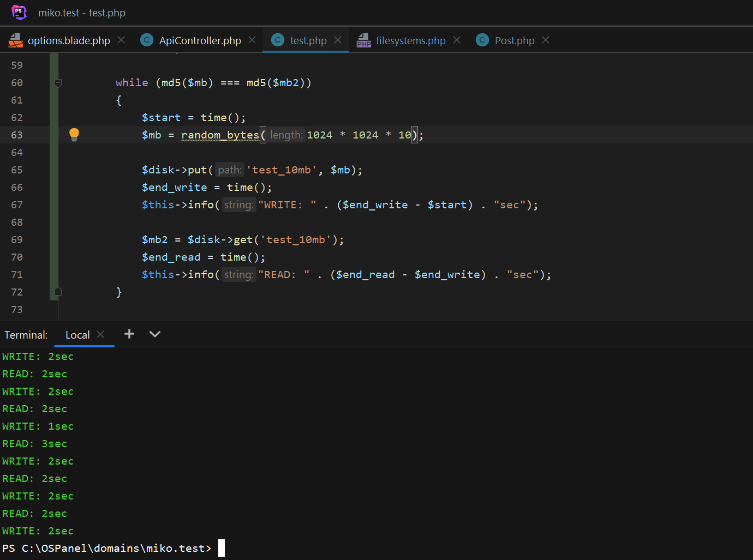
Task: Select the Post.php tab
Action: click(514, 41)
